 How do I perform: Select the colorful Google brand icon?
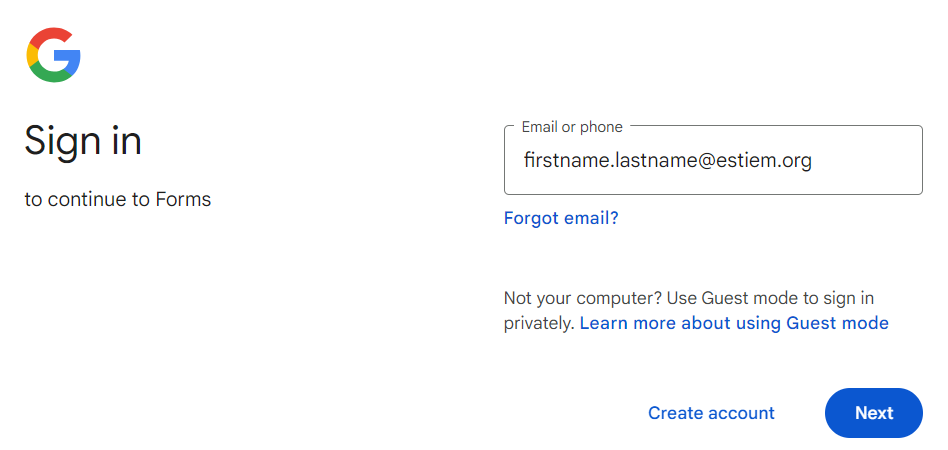pos(54,54)
